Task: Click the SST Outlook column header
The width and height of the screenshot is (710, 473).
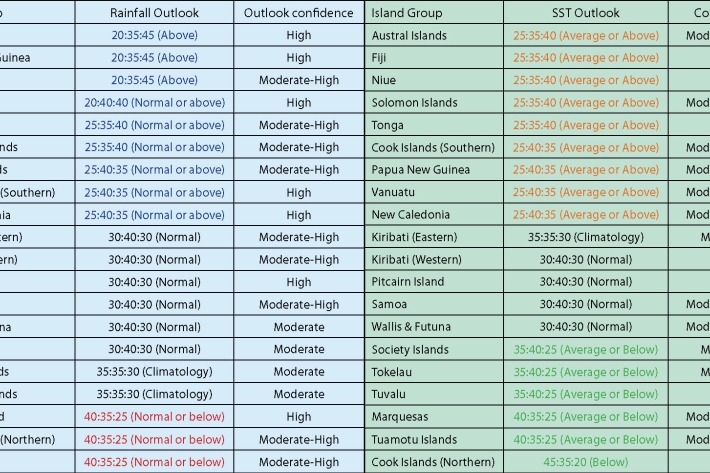Action: 585,13
